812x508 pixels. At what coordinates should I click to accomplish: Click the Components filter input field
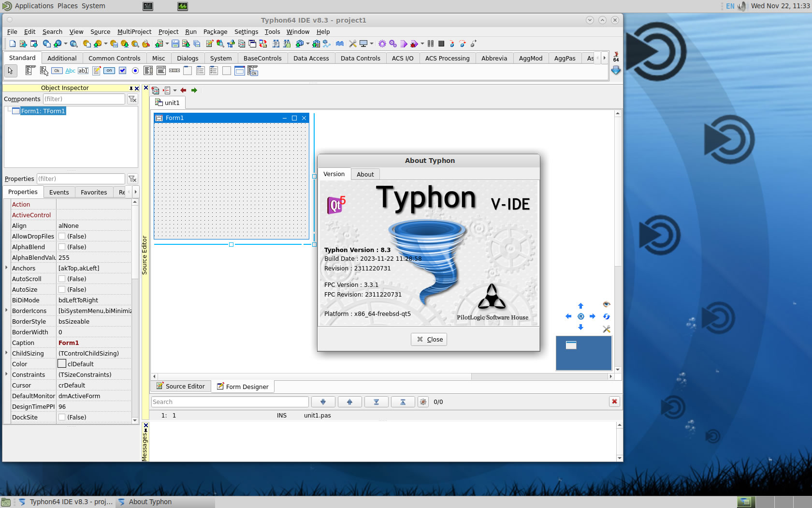point(84,99)
